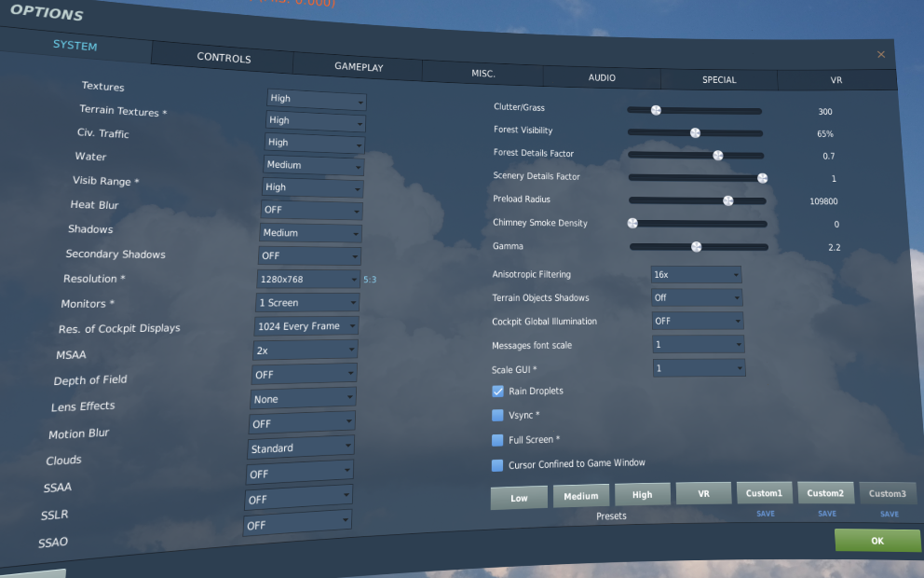Open the SSAO dropdown
924x578 pixels.
(297, 524)
